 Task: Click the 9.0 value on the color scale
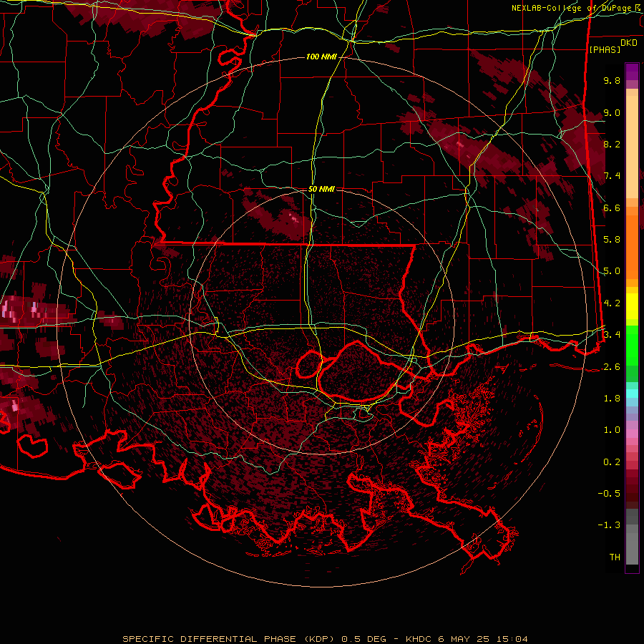[x=612, y=112]
